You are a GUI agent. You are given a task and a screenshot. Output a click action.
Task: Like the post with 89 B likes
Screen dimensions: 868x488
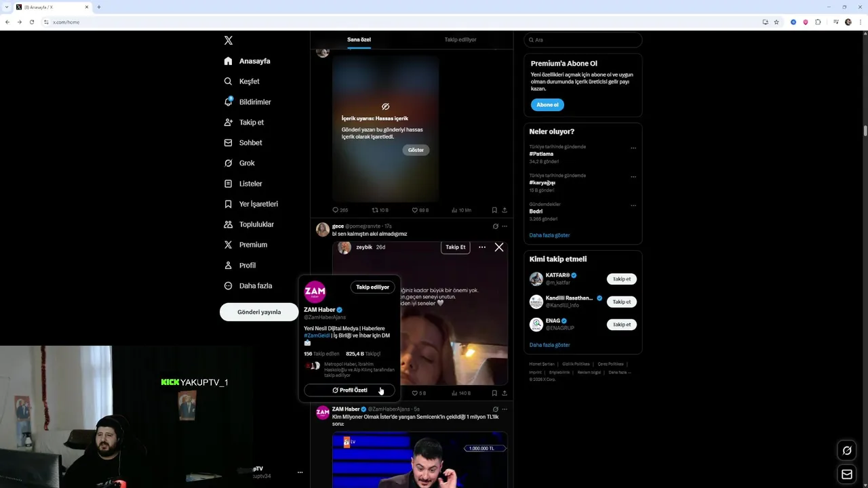pyautogui.click(x=420, y=210)
